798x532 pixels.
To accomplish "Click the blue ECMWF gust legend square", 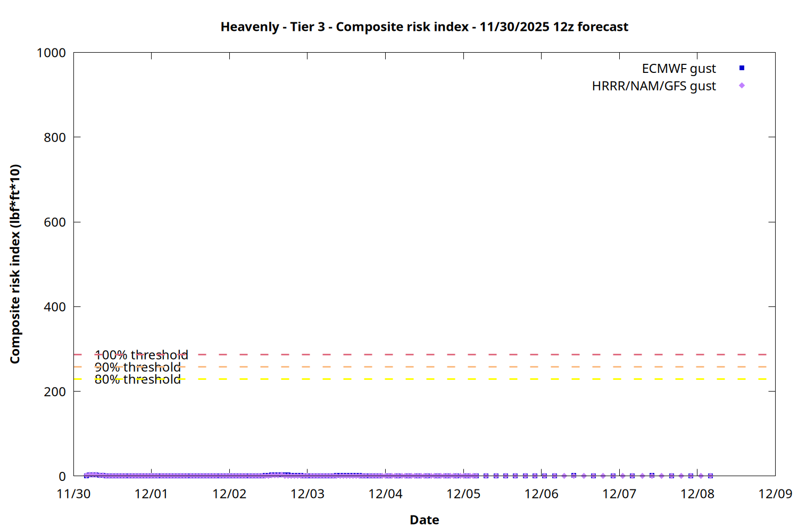I will click(742, 68).
